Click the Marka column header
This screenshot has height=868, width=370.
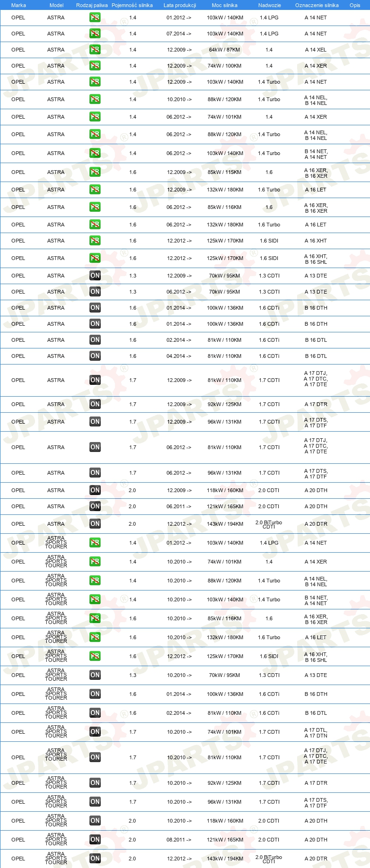(x=18, y=5)
